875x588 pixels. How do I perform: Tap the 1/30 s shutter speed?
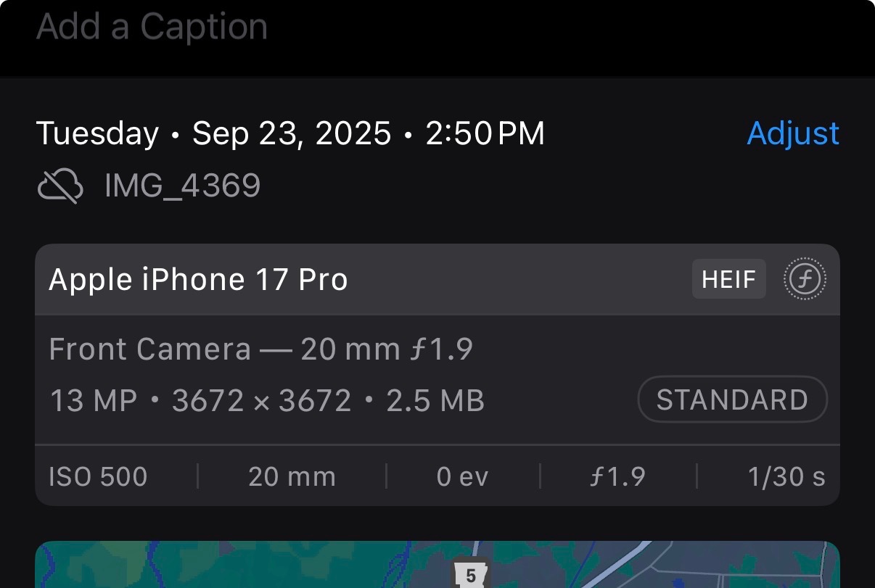pyautogui.click(x=786, y=477)
